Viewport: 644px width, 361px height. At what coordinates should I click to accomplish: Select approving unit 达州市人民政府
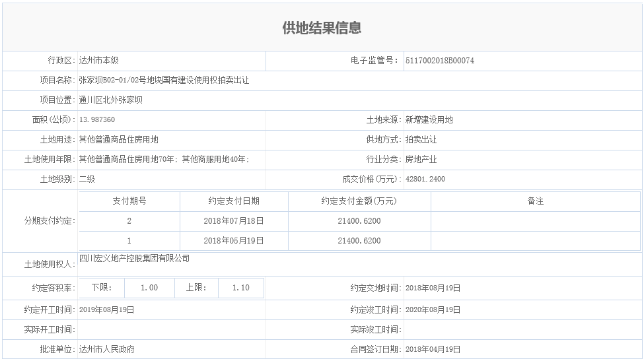click(106, 350)
